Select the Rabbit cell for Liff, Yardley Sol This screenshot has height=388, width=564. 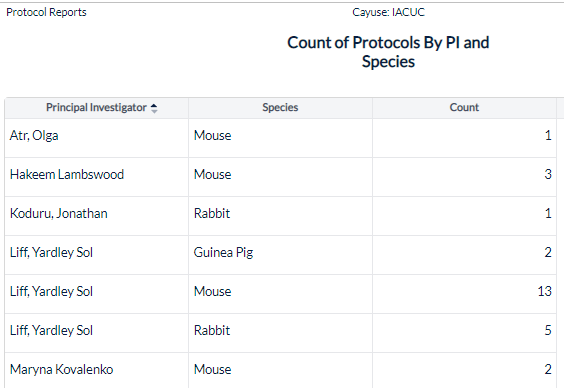[280, 330]
